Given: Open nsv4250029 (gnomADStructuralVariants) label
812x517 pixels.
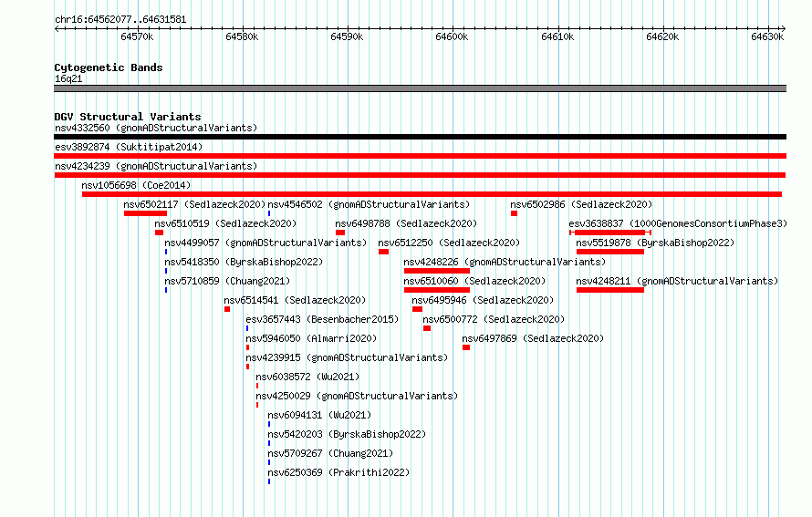Looking at the screenshot, I should click(357, 396).
